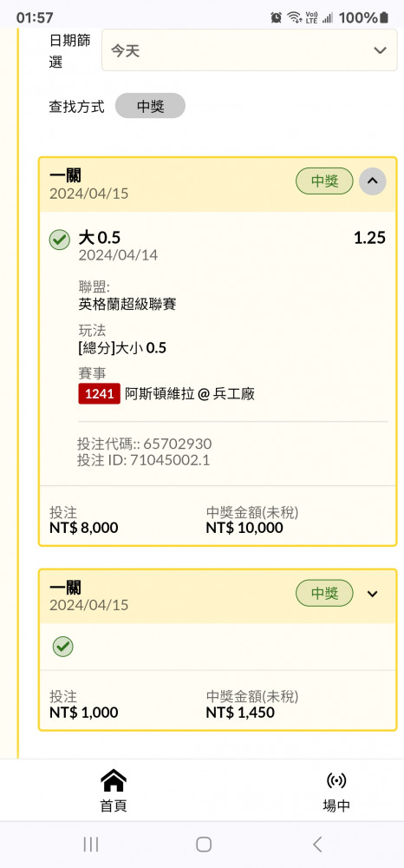Expand the second bet card with the down chevron
404x868 pixels.
pyautogui.click(x=373, y=594)
